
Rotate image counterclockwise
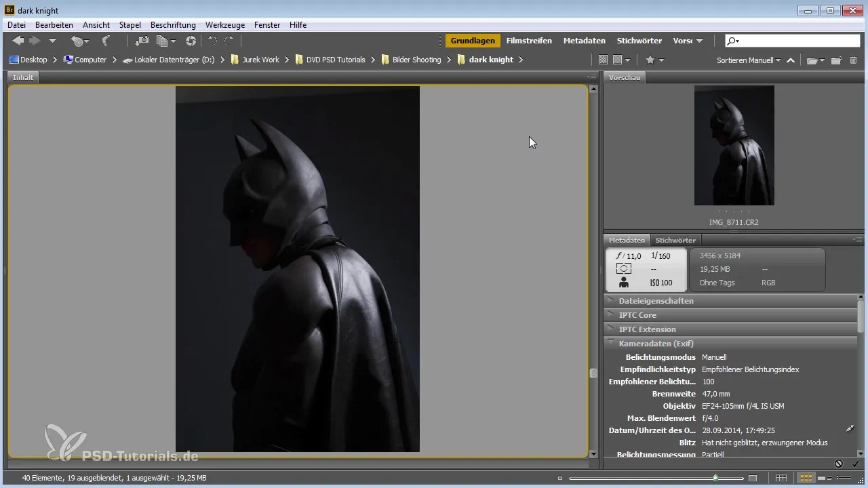213,41
